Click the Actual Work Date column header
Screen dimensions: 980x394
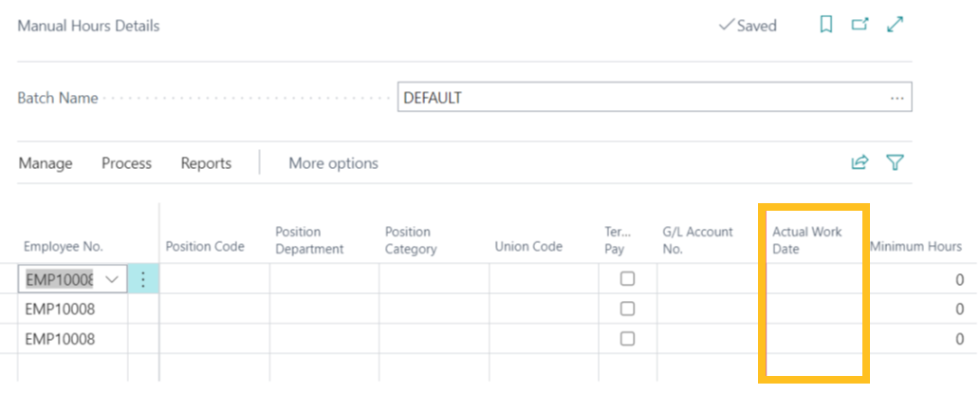[x=806, y=240]
